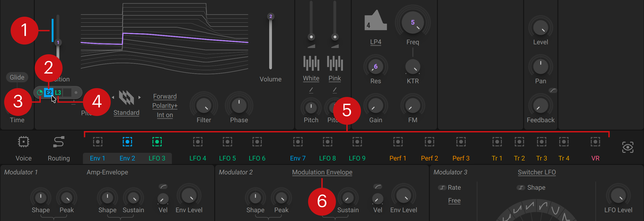Open the LP4 filter type menu

coord(376,42)
